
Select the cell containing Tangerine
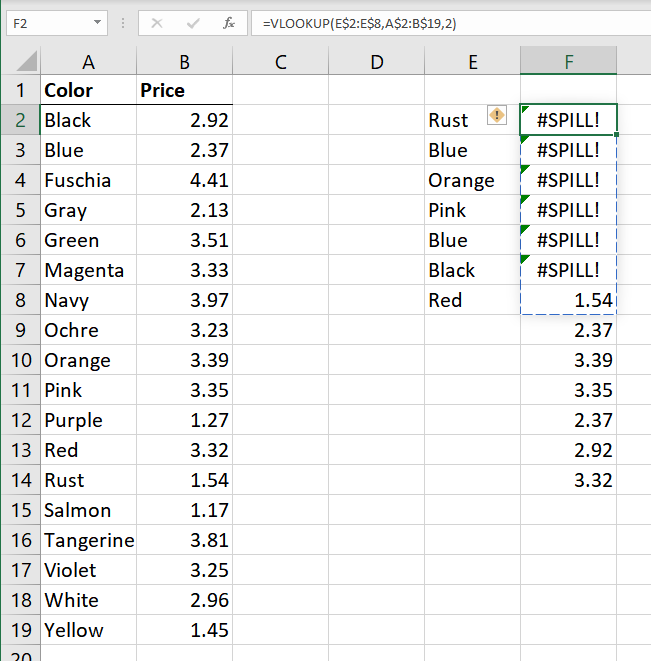tap(89, 540)
